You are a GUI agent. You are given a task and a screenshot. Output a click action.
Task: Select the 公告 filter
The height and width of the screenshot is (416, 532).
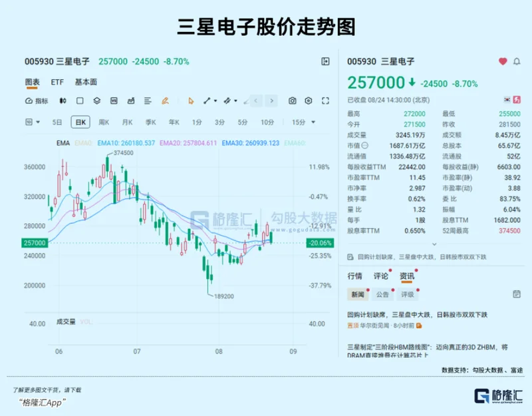pyautogui.click(x=382, y=294)
